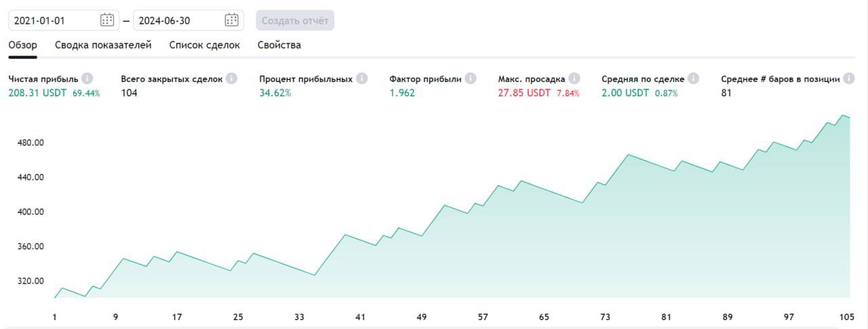Click the info icon next to Всего закрытых сделок
The image size is (868, 329).
click(231, 79)
